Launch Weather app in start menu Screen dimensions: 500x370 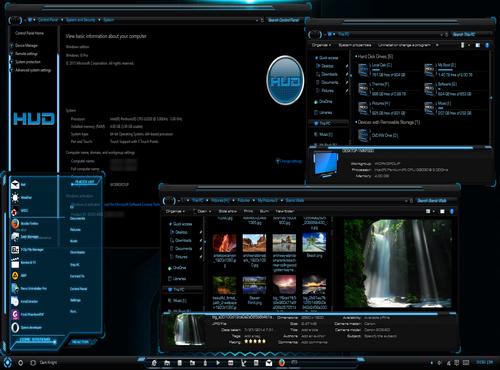21,198
